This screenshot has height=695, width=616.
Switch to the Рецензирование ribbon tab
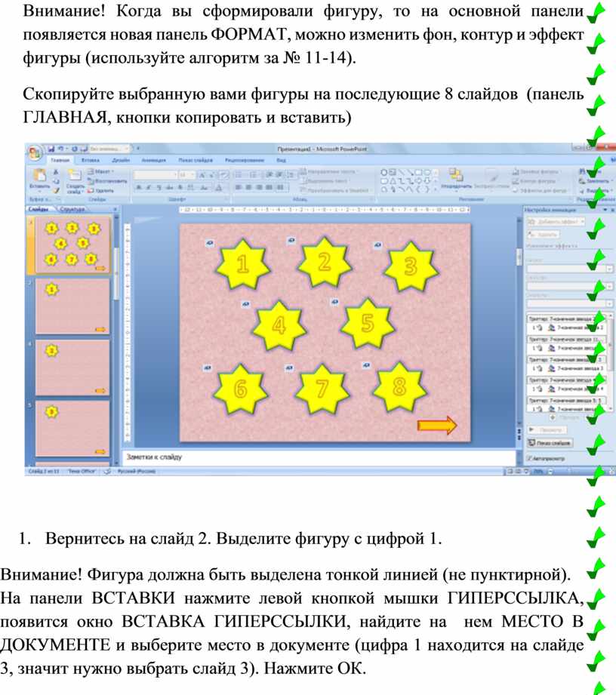point(245,160)
